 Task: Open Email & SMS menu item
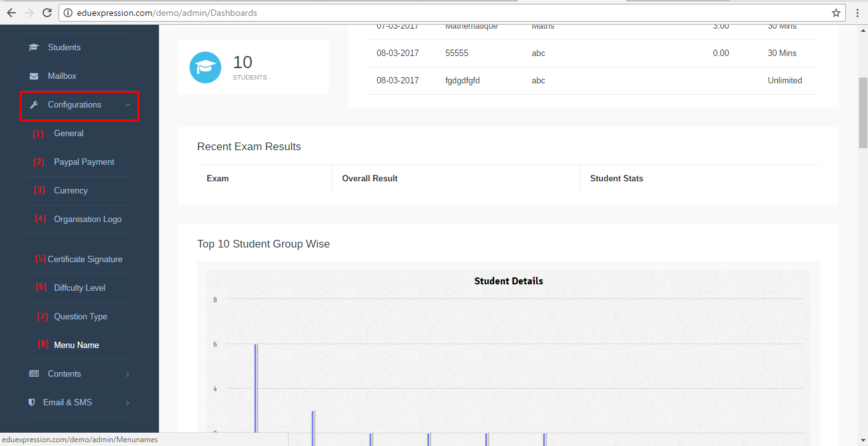coord(67,403)
